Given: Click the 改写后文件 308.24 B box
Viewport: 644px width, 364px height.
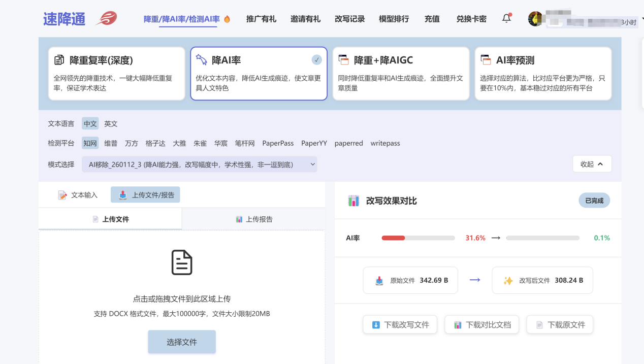Looking at the screenshot, I should (542, 280).
